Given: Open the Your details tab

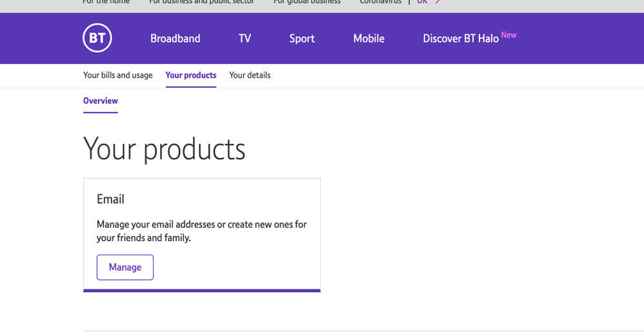Looking at the screenshot, I should (x=250, y=75).
